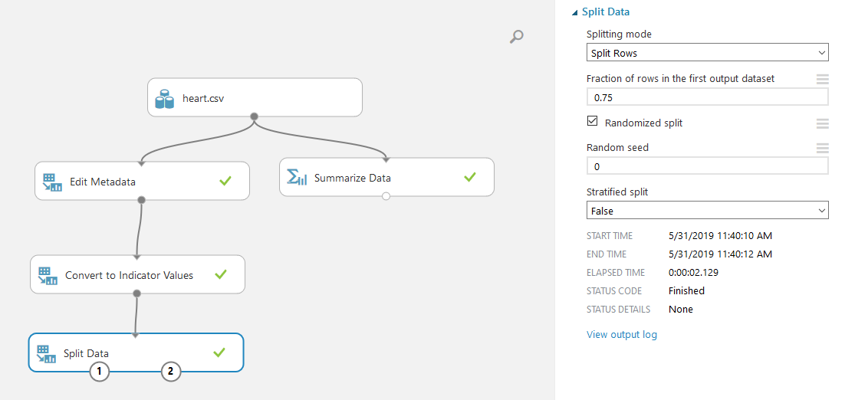The image size is (868, 400).
Task: Click Summarize Data output port
Action: click(x=386, y=196)
